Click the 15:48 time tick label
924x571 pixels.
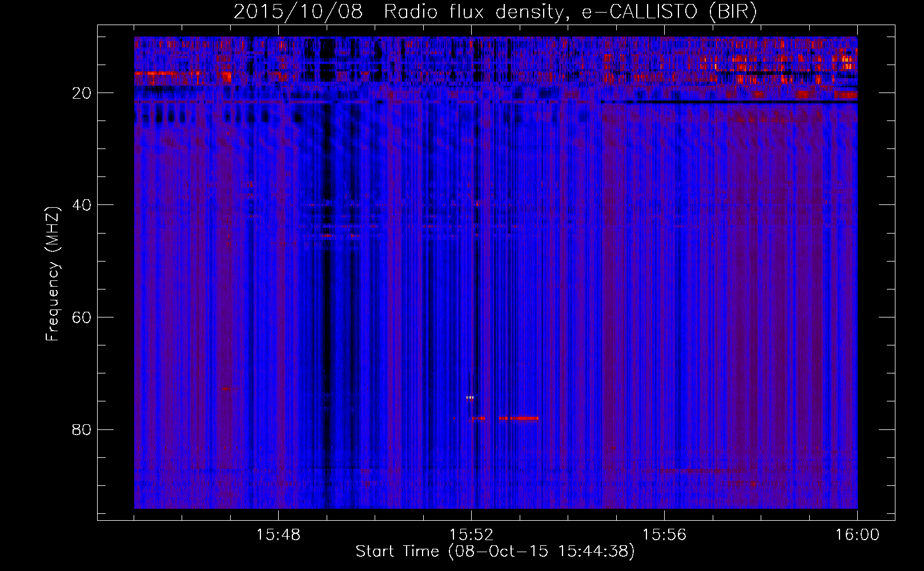pos(278,535)
